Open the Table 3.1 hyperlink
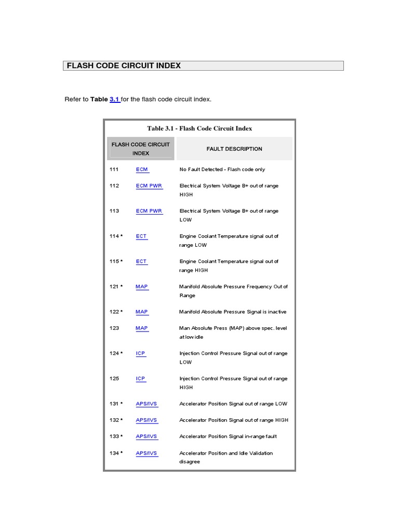 click(x=115, y=99)
